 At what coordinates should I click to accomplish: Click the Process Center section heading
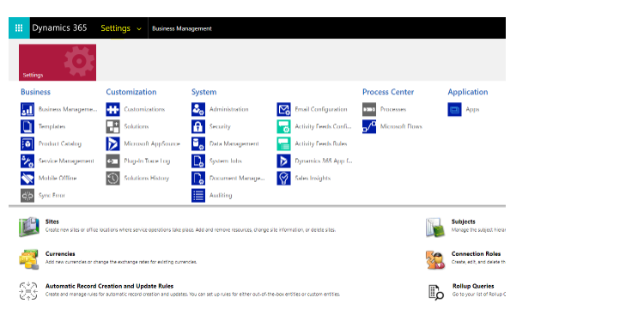(388, 92)
